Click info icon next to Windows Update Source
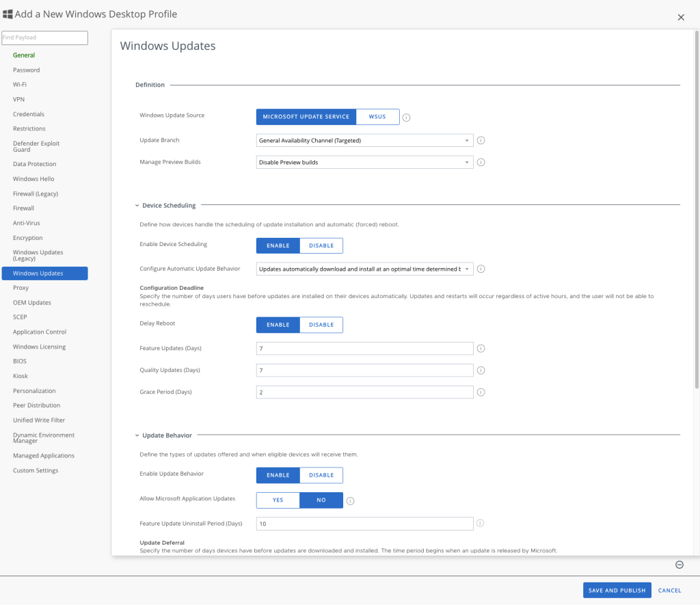The height and width of the screenshot is (605, 700). pyautogui.click(x=406, y=118)
